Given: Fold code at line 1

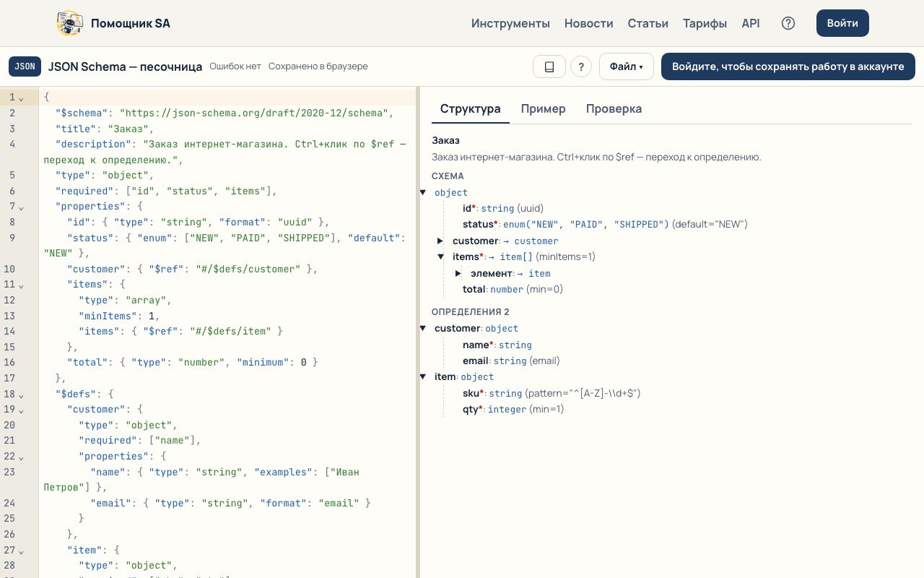Looking at the screenshot, I should point(22,98).
